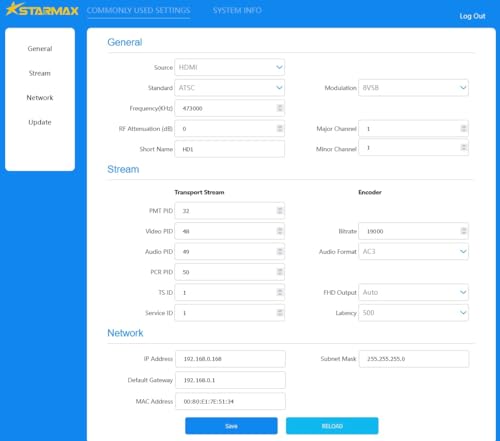500x441 pixels.
Task: Open the Source dropdown showing HDMI
Action: click(x=230, y=67)
